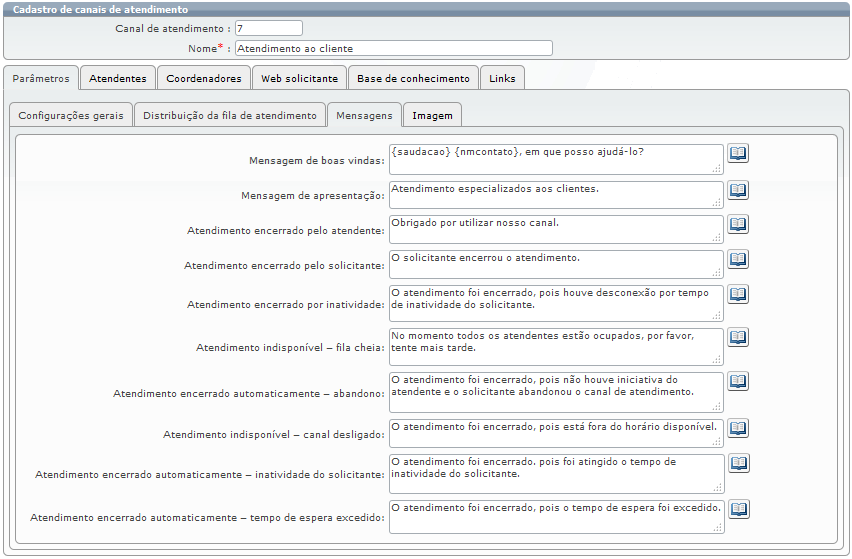Click book icon for 'Atendimento encerrado por inatividade'

pos(738,294)
